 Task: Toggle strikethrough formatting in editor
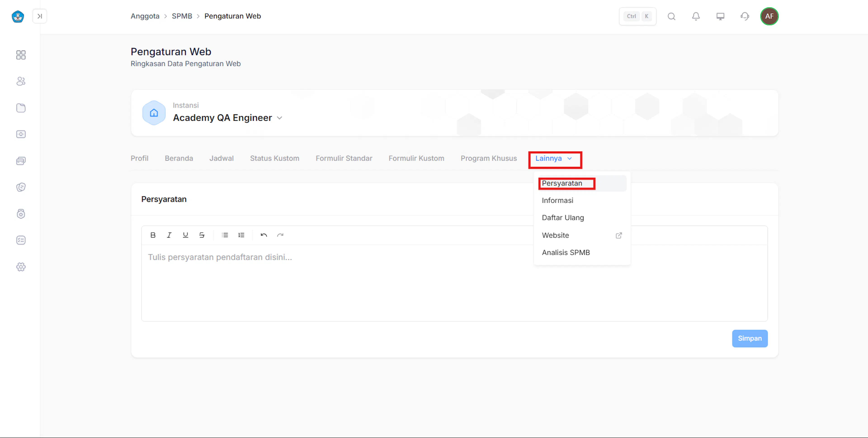pos(201,235)
